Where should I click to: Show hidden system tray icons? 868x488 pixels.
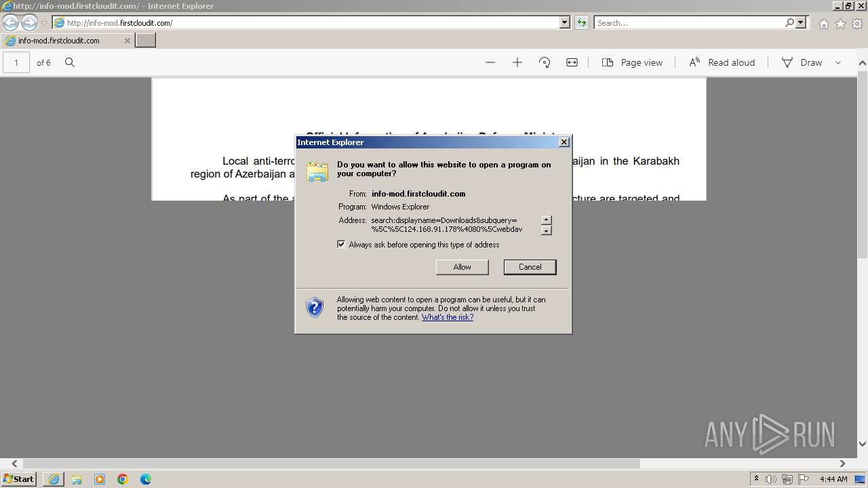[x=756, y=479]
